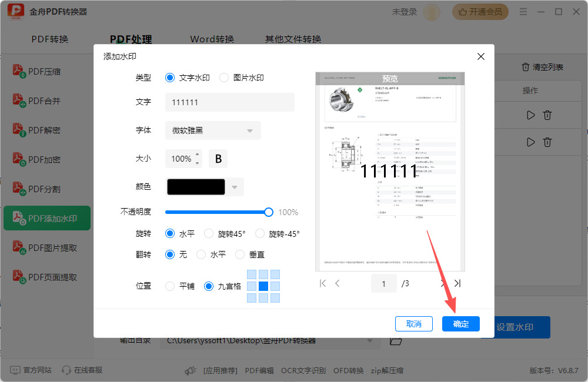588x382 pixels.
Task: Open the PDF合并 sidebar tool
Action: click(x=36, y=100)
